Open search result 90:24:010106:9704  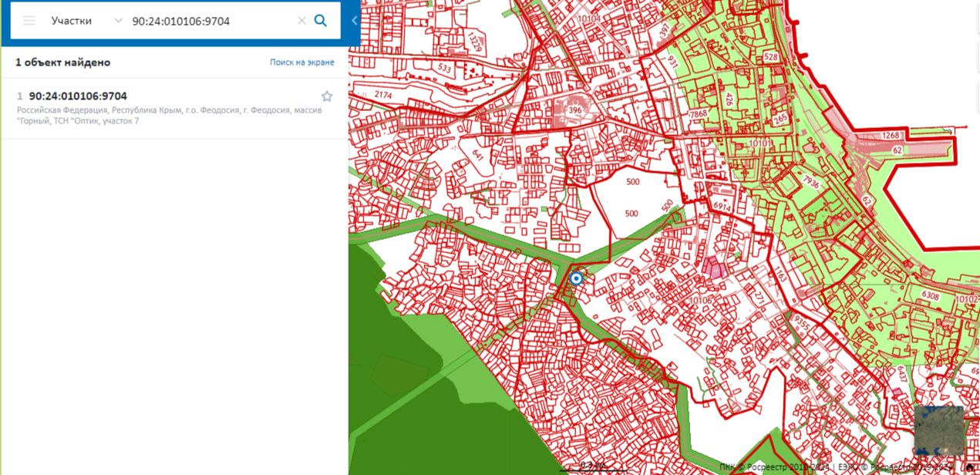[78, 96]
